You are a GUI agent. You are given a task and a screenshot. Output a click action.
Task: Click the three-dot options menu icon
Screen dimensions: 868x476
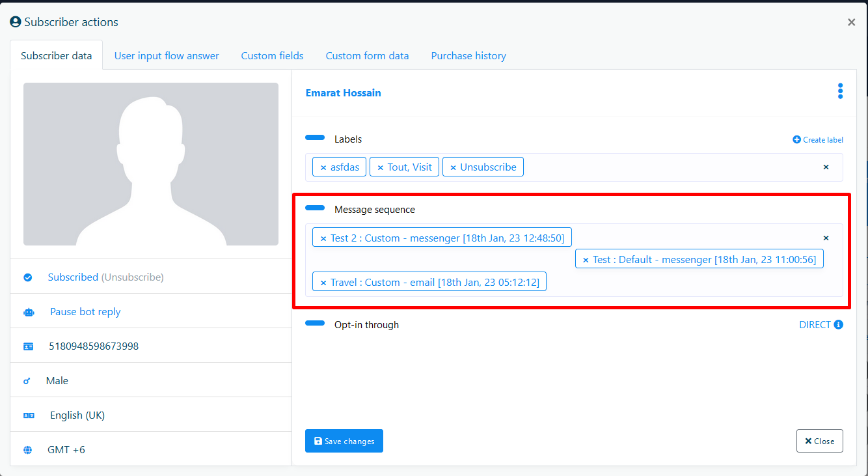(840, 91)
